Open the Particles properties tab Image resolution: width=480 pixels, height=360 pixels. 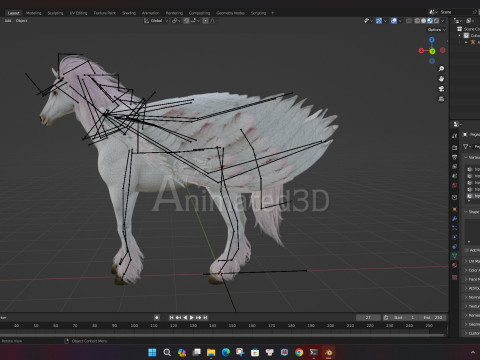[x=455, y=228]
